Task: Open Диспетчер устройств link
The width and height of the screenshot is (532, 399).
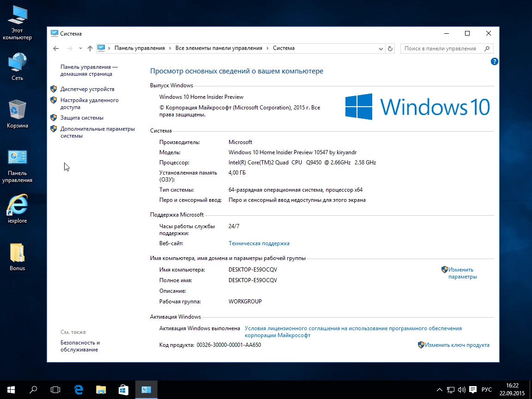Action: pyautogui.click(x=87, y=89)
